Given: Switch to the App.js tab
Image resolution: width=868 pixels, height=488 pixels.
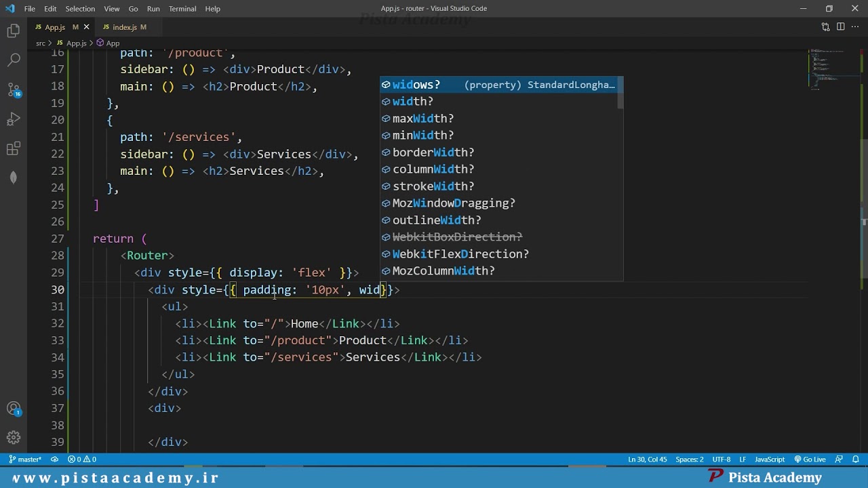Looking at the screenshot, I should click(x=55, y=27).
